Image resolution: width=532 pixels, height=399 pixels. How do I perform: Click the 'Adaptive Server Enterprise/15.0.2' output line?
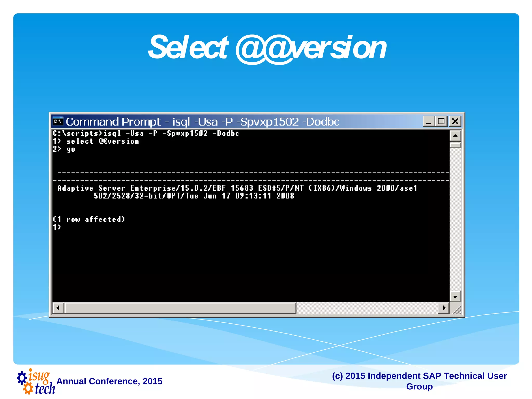coord(237,188)
